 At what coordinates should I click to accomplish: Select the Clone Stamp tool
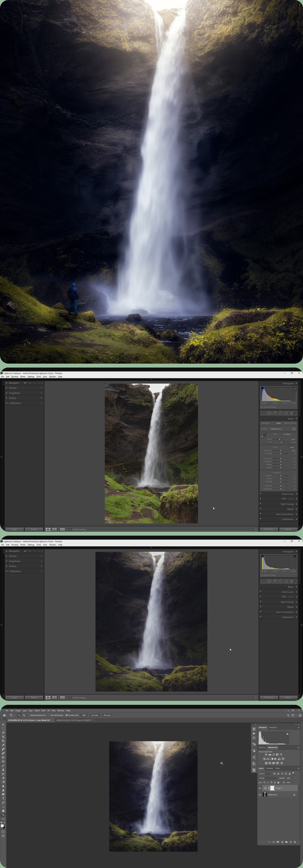tap(3, 770)
